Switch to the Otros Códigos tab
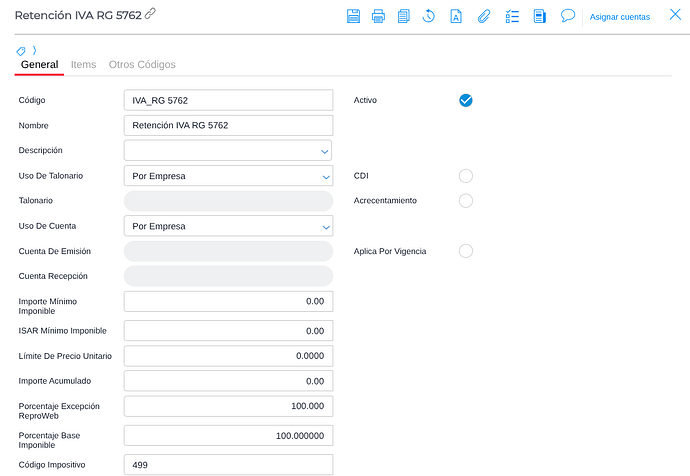Screen dimensions: 690x476 point(141,65)
